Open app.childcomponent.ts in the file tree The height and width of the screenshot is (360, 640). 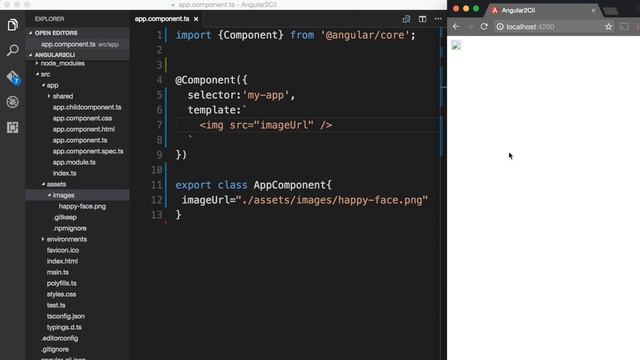point(87,107)
